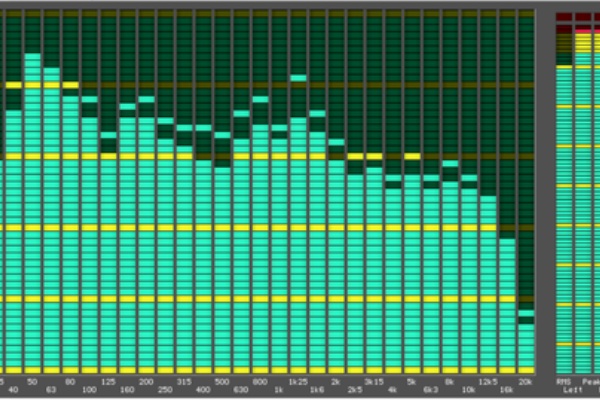This screenshot has height=400, width=600.
Task: Click the Peak level meter column
Action: click(583, 220)
